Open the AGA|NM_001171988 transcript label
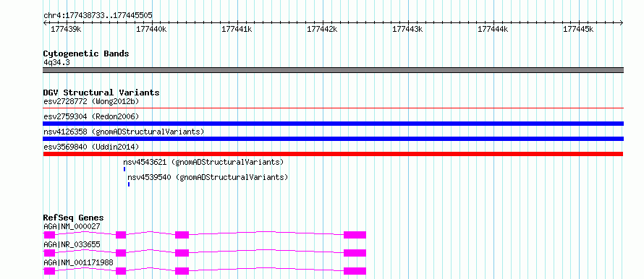 coord(78,262)
